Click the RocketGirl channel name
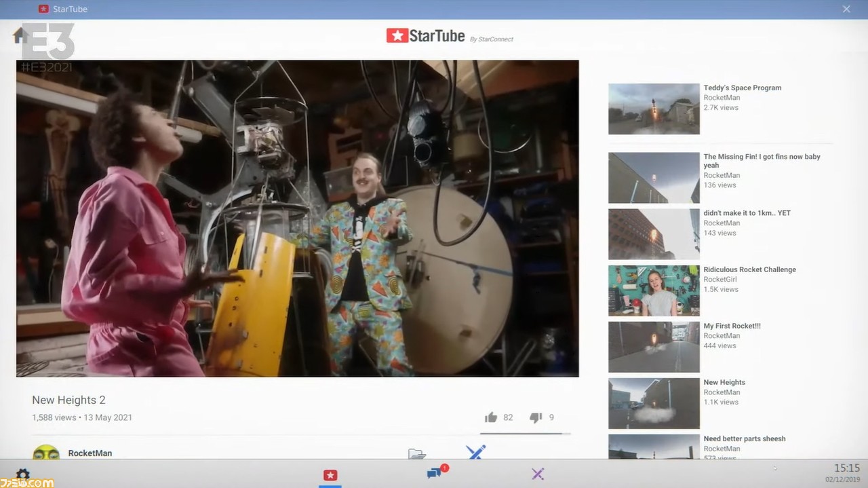The image size is (868, 488). click(x=720, y=279)
